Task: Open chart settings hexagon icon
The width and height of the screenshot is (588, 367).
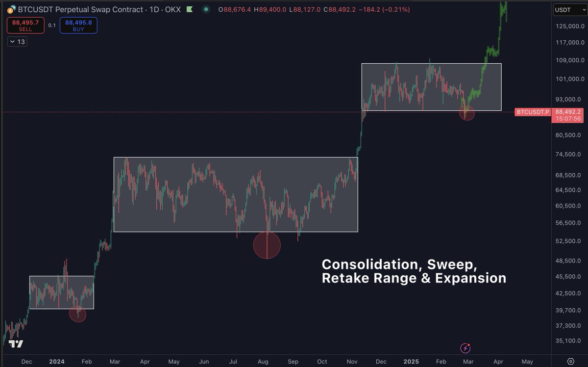Action: coord(570,362)
